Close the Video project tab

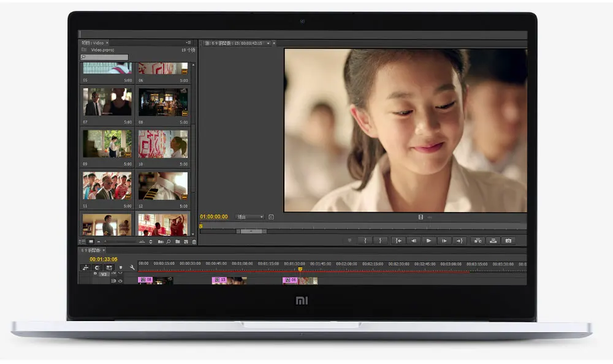[x=107, y=43]
